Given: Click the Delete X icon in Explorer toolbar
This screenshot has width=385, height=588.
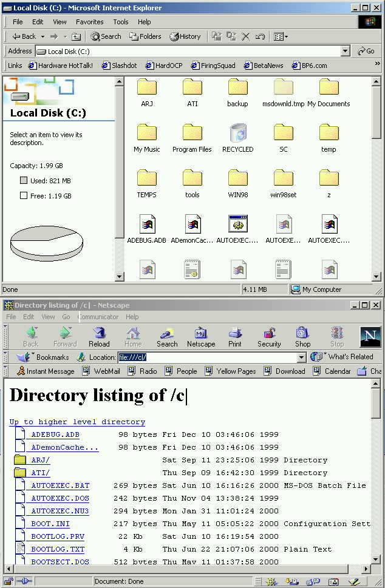Looking at the screenshot, I should [245, 36].
